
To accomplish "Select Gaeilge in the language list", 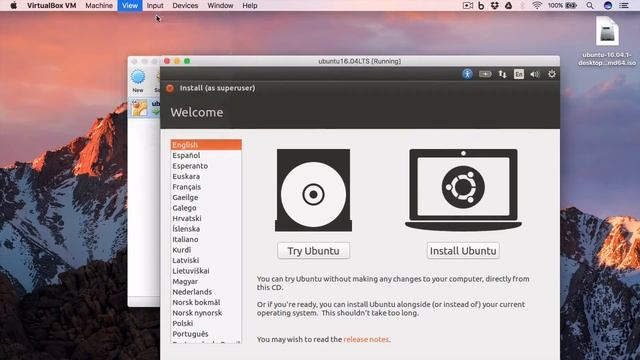I will click(x=206, y=198).
